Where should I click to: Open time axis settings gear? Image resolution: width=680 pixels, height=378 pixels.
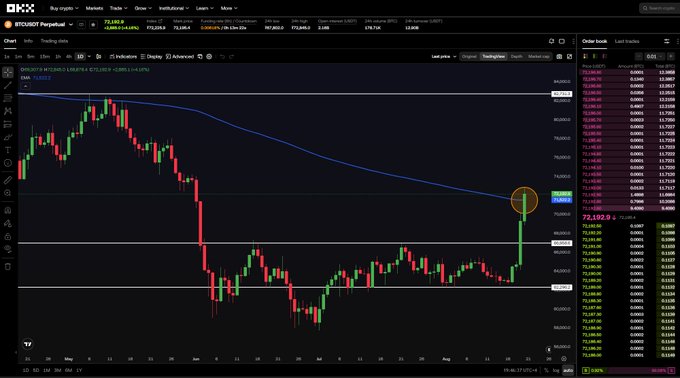564,358
